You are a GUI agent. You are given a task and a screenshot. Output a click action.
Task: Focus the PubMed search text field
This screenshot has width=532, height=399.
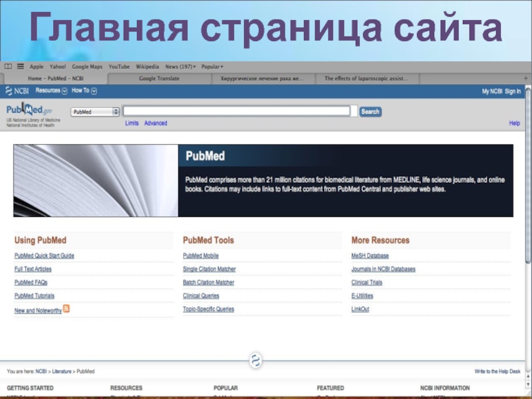tap(237, 111)
